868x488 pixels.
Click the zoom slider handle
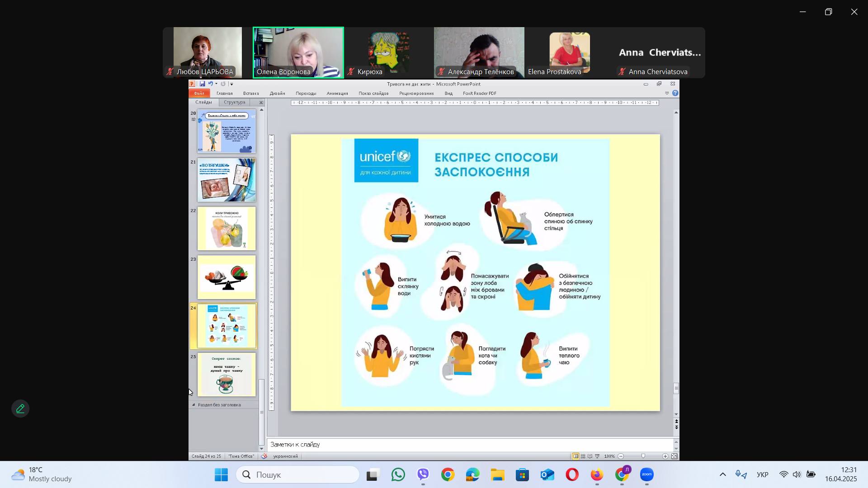click(x=643, y=456)
